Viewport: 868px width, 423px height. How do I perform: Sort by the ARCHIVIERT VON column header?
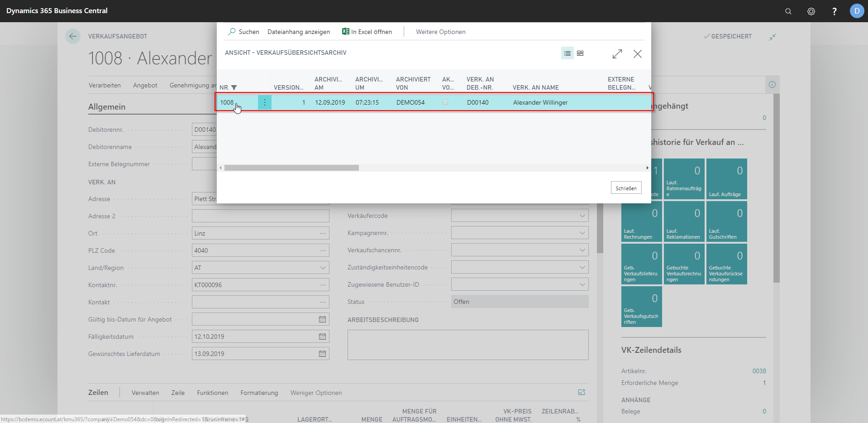point(413,83)
